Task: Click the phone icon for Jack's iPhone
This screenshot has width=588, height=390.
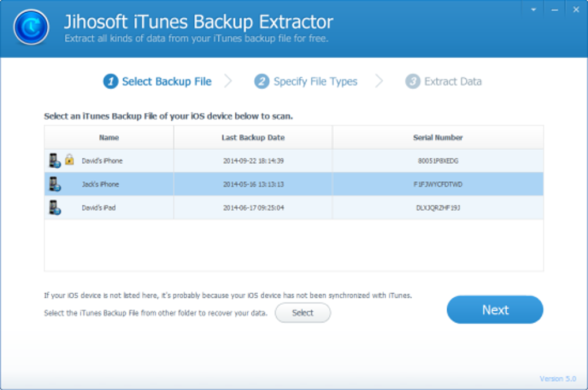Action: point(55,184)
